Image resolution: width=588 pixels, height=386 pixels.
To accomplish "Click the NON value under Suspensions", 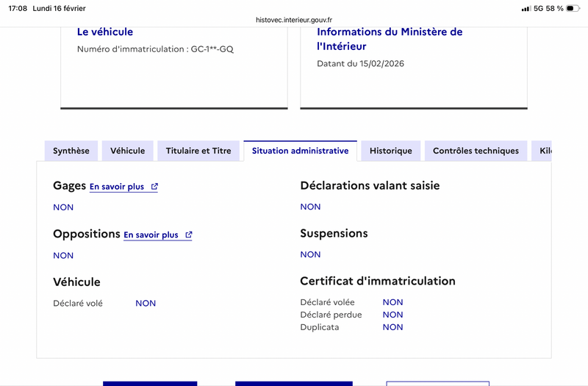I will click(x=310, y=254).
